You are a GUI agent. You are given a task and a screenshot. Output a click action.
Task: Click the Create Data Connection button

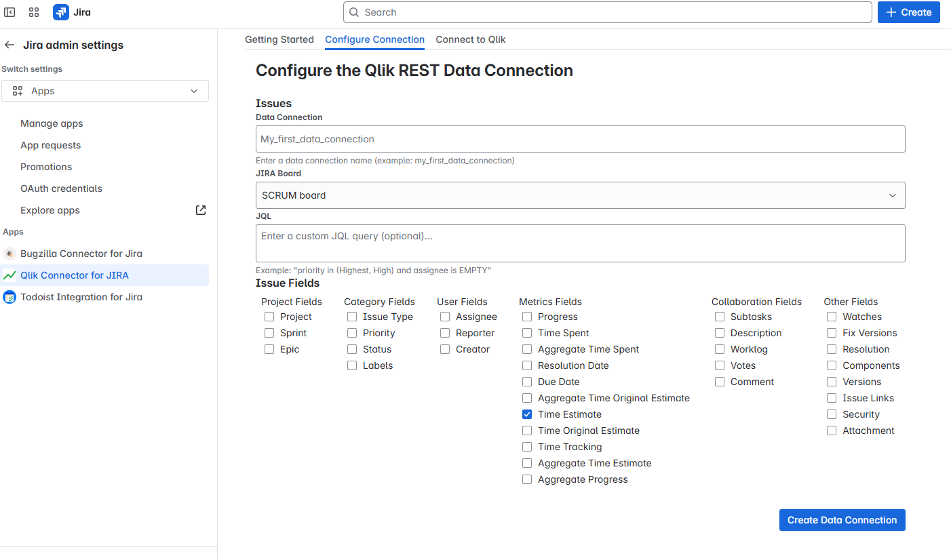tap(842, 520)
